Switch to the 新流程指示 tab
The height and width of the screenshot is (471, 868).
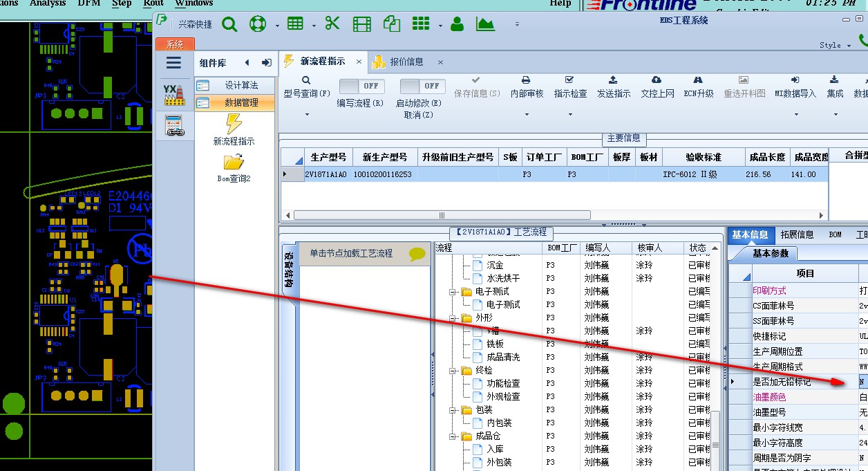point(323,62)
